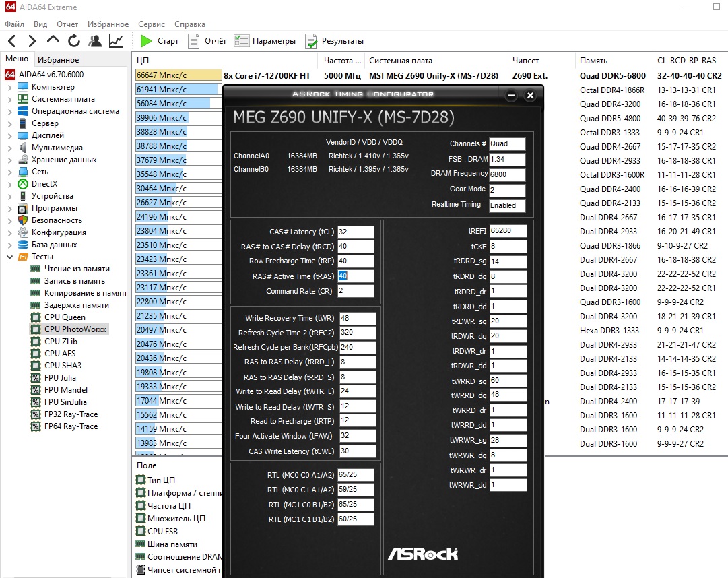Image resolution: width=728 pixels, height=578 pixels.
Task: Sort by the Память column header
Action: click(613, 61)
